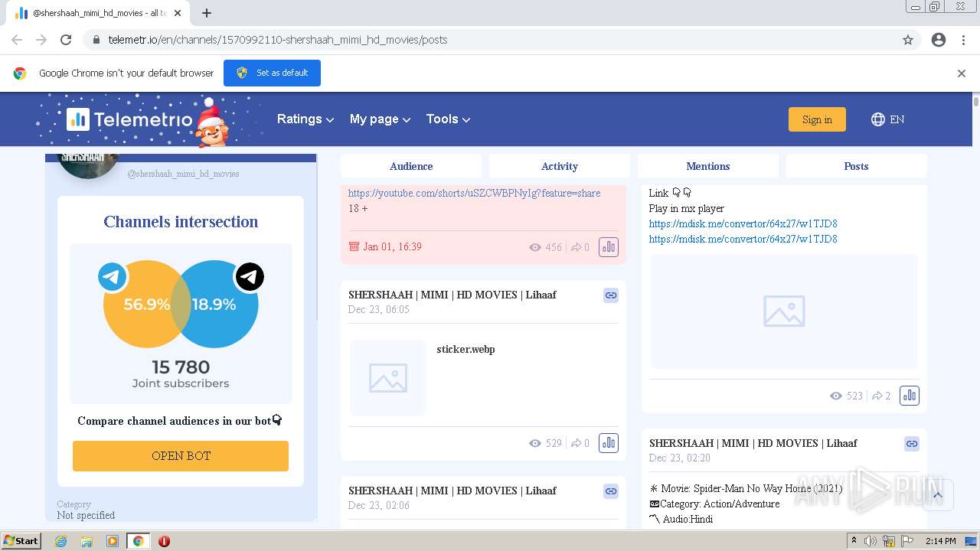980x551 pixels.
Task: Switch to the Posts tab
Action: [856, 166]
